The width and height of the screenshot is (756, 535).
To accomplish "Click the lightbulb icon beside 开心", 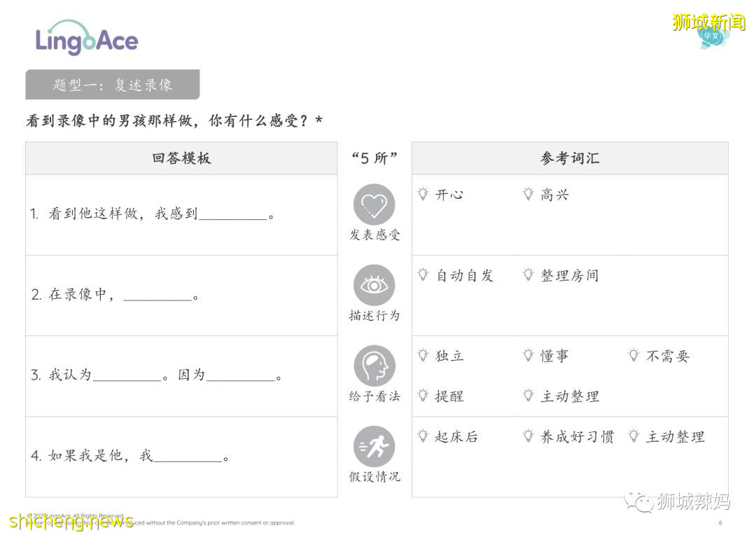I will pyautogui.click(x=423, y=194).
